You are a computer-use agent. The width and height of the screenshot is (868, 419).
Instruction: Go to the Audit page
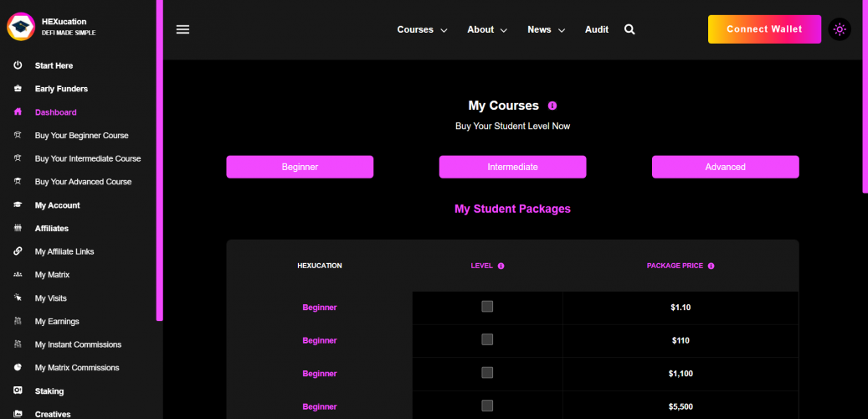click(597, 30)
